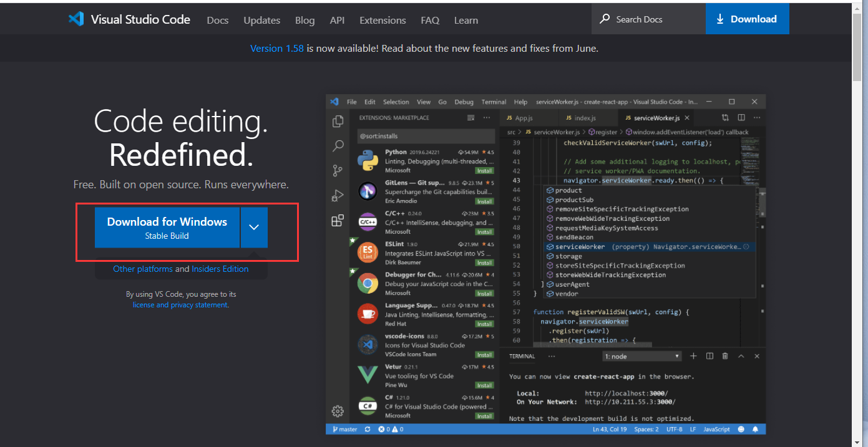Click the Vetur extension icon
This screenshot has width=868, height=447.
click(x=368, y=375)
